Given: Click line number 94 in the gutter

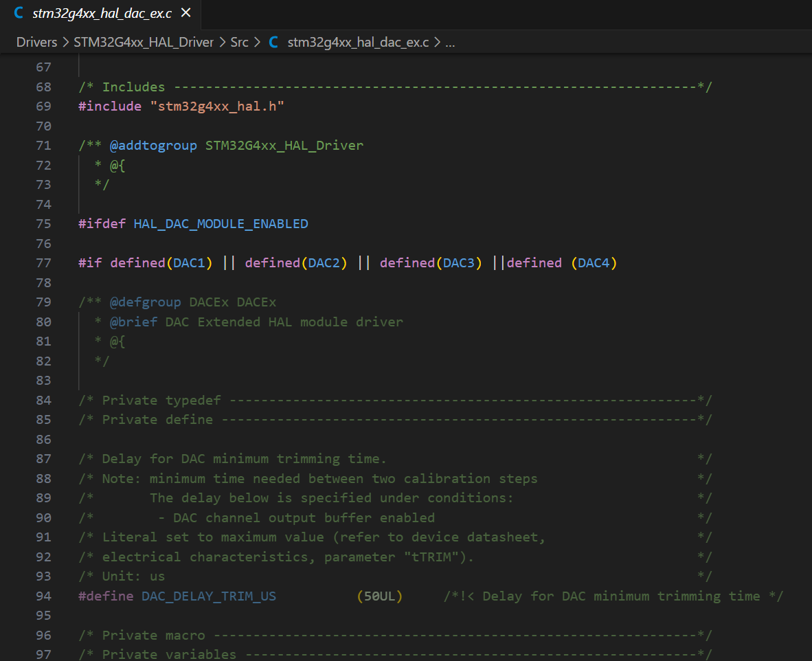Looking at the screenshot, I should pyautogui.click(x=43, y=596).
